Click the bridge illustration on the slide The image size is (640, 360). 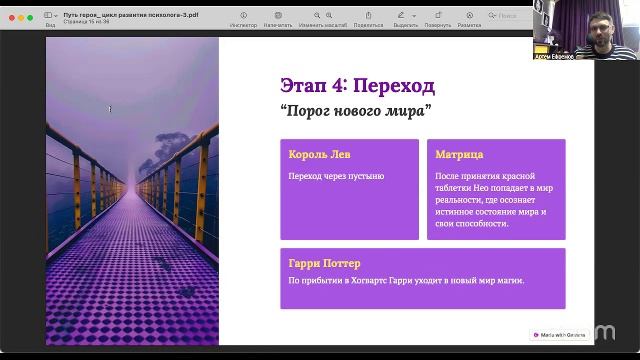[132, 191]
